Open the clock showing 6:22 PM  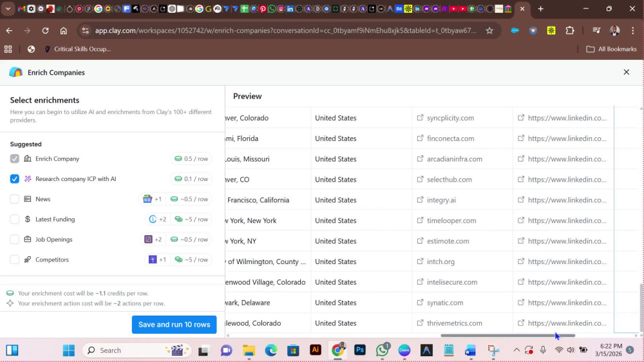click(x=609, y=350)
